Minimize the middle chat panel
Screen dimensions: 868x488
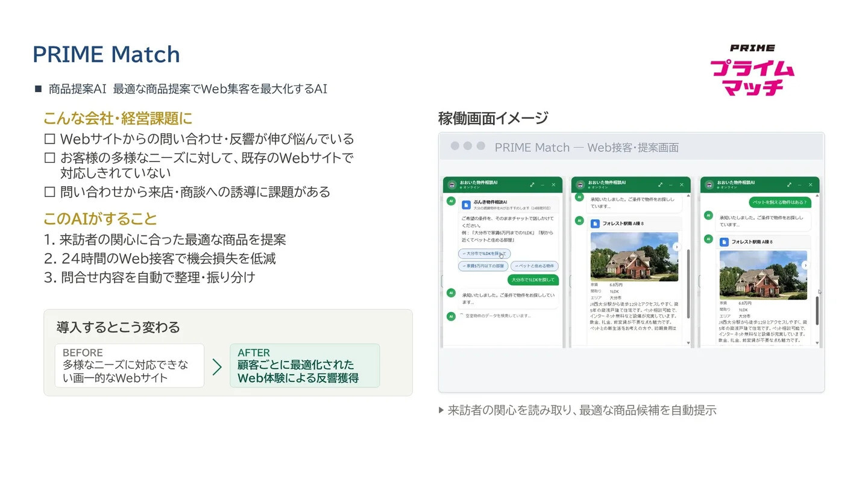coord(671,185)
